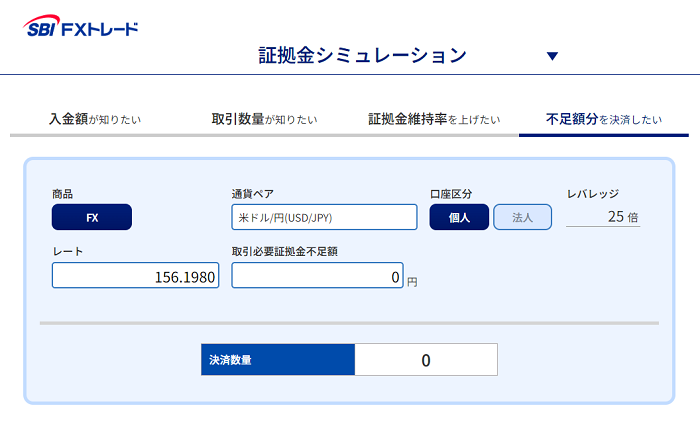Screen dimensions: 700x424
Task: Select the 証拠金維持率を上げたい tab
Action: point(434,119)
